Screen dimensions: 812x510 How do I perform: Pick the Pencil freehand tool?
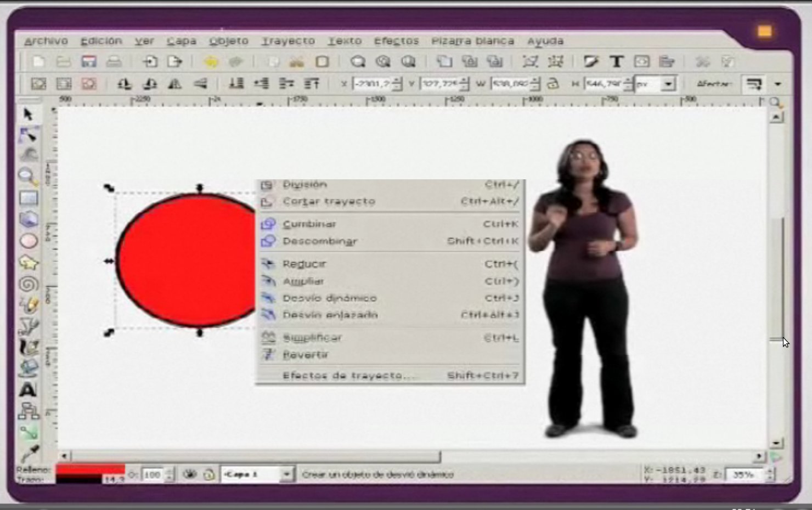(x=29, y=305)
